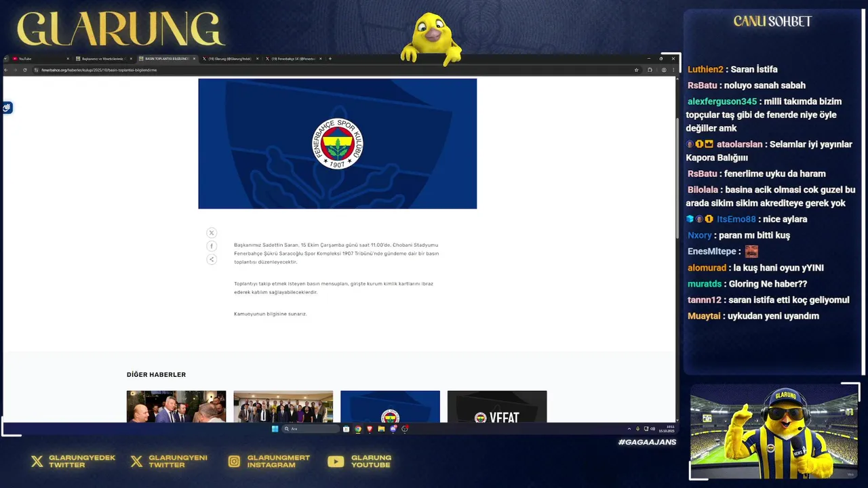Click the GLARUNGYEDEK Twitter label
868x488 pixels.
pyautogui.click(x=82, y=462)
